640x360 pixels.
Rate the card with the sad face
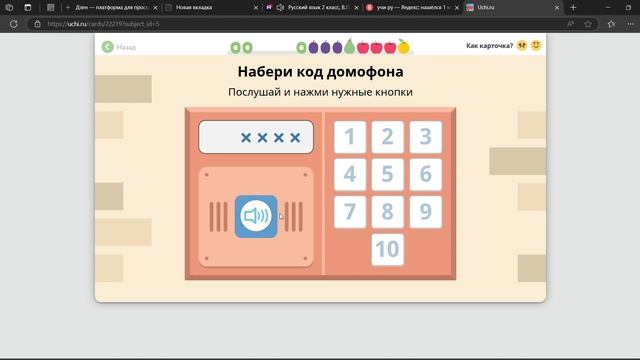pyautogui.click(x=522, y=45)
